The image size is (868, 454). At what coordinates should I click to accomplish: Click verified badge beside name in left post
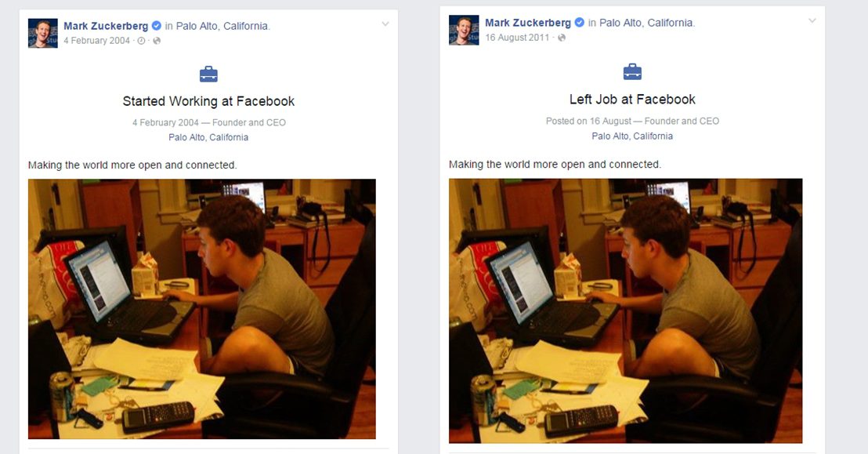point(157,26)
